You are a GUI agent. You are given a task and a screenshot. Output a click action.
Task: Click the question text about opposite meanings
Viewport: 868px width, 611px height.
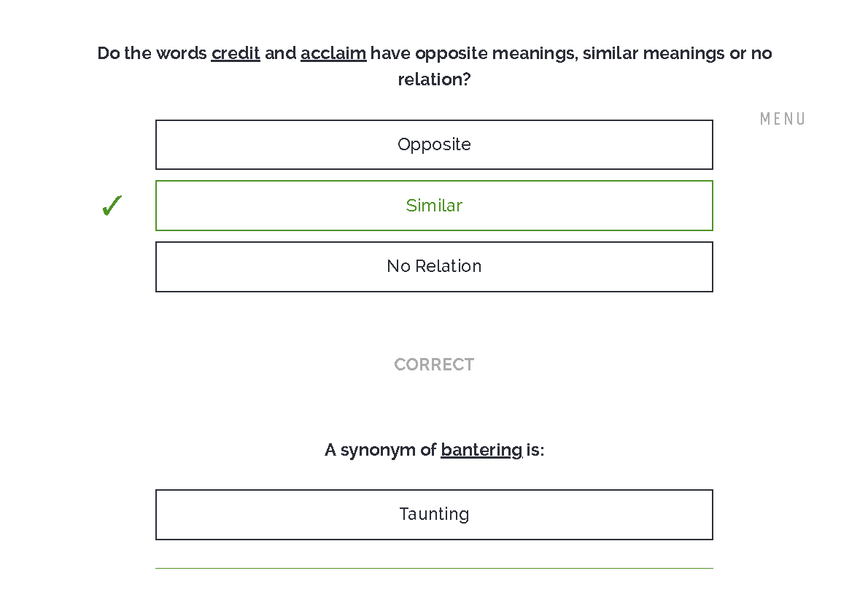pos(434,66)
